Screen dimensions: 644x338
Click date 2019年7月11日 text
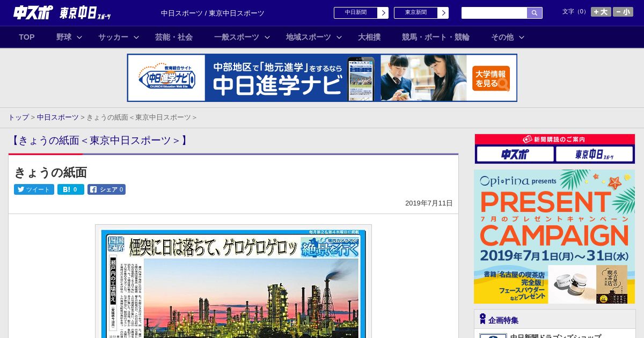429,203
